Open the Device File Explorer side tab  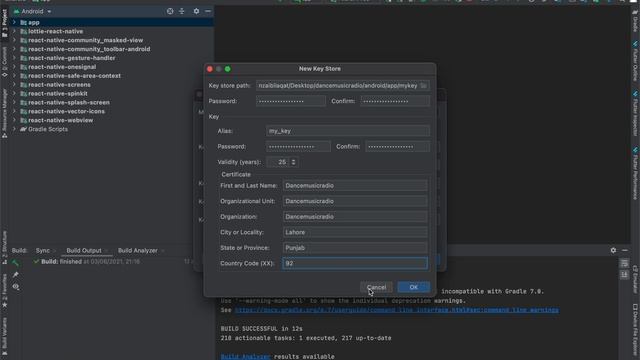pos(636,330)
